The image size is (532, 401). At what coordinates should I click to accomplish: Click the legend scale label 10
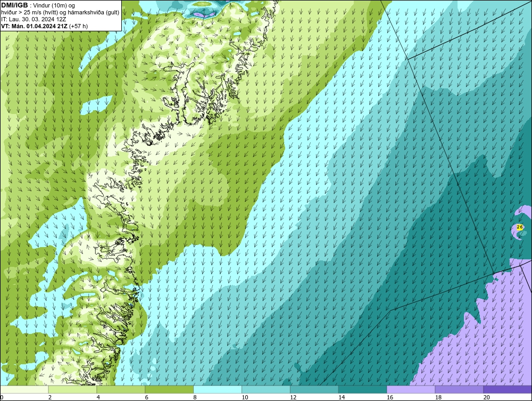[245, 397]
